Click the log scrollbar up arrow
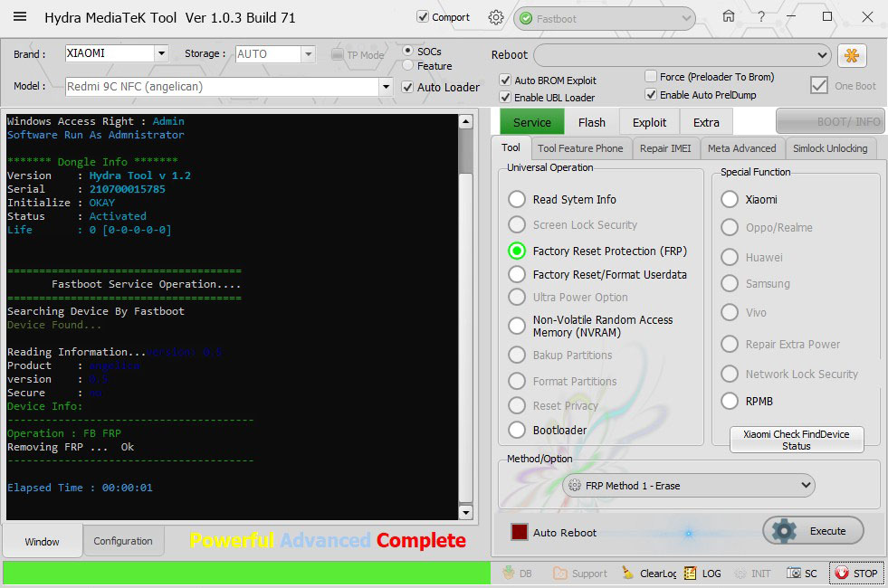The height and width of the screenshot is (588, 888). [465, 121]
